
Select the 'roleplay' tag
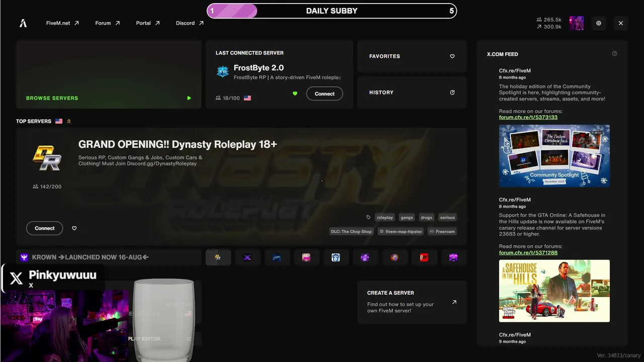coord(385,217)
